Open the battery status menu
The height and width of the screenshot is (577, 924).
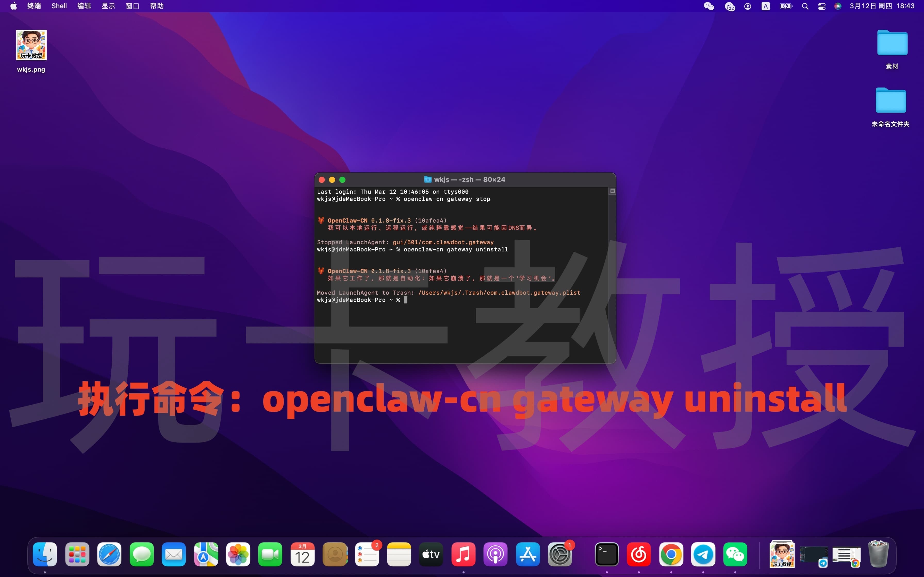point(785,6)
